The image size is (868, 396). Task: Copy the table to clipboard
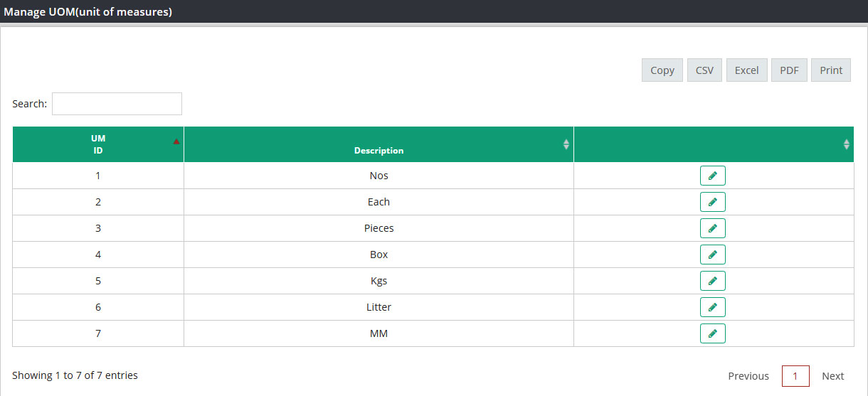(662, 70)
